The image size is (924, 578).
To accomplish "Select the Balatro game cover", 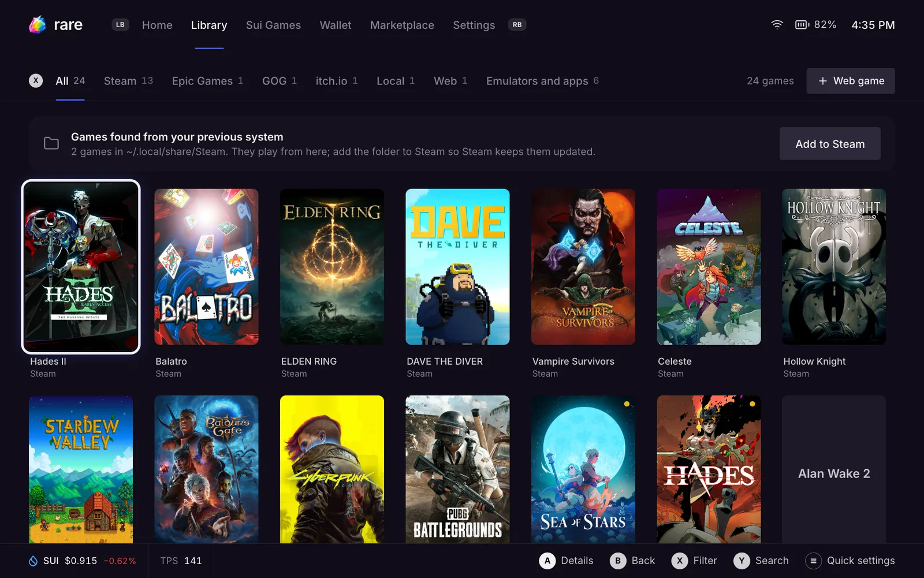I will [206, 266].
